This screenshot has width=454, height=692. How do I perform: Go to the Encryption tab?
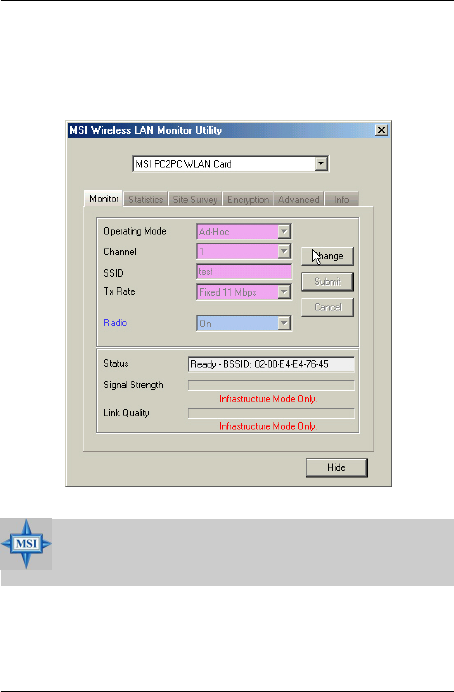click(248, 199)
